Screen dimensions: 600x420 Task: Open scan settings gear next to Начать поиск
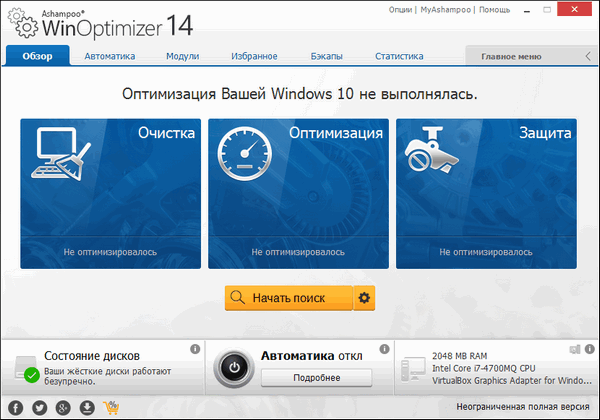click(364, 298)
